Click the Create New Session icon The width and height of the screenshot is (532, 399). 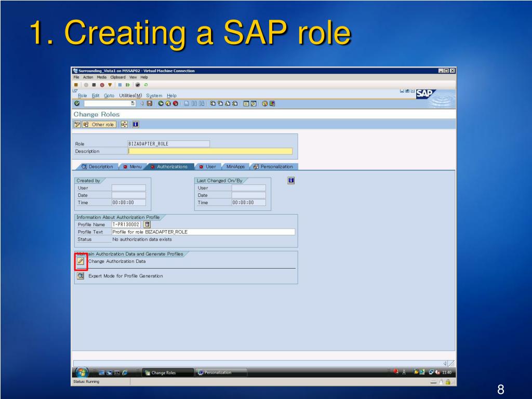pos(246,103)
